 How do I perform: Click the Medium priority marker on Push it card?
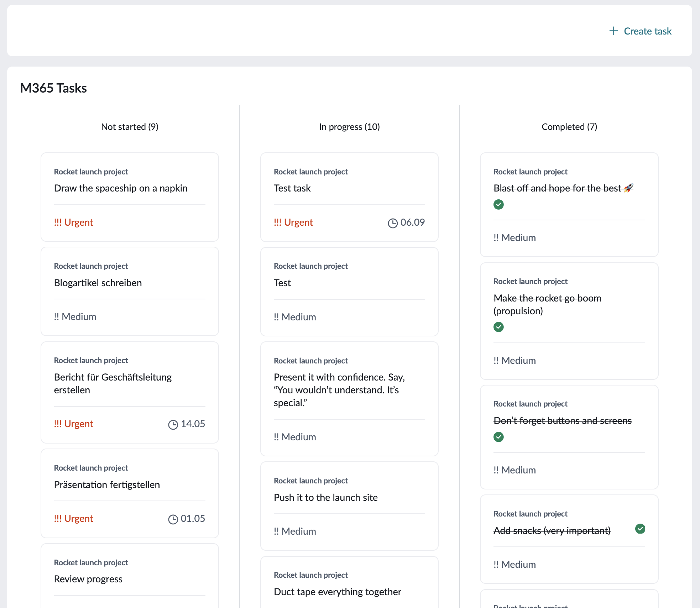click(x=294, y=531)
